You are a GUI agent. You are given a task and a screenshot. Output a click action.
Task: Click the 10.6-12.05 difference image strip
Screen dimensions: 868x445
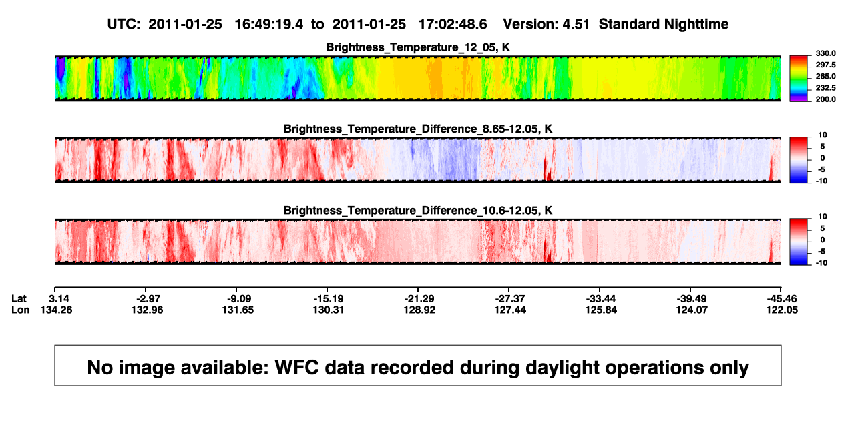[418, 242]
